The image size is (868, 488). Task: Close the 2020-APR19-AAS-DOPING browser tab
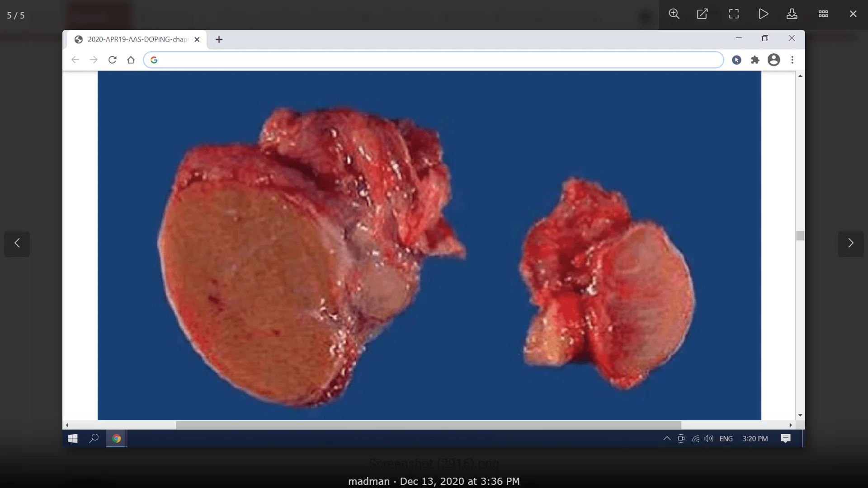coord(197,40)
